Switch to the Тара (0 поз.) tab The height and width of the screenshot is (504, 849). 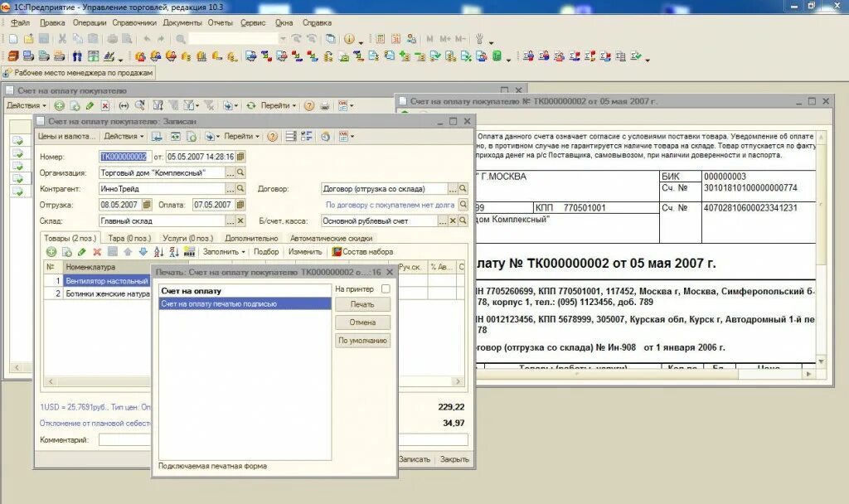(129, 238)
